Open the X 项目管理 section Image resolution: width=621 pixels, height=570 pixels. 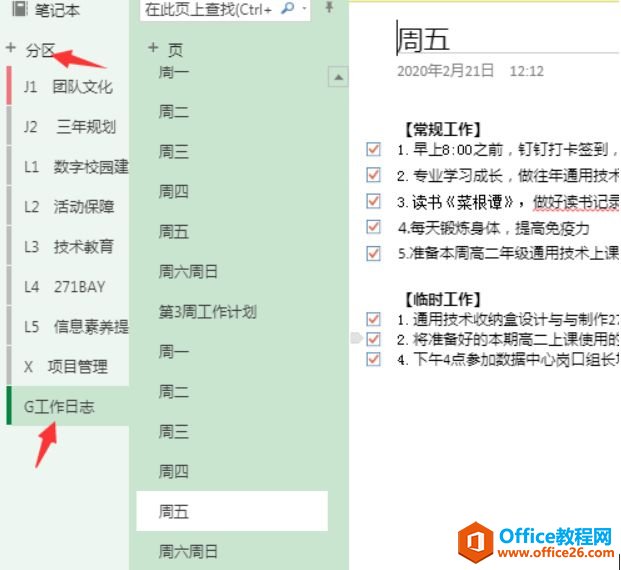tap(69, 367)
